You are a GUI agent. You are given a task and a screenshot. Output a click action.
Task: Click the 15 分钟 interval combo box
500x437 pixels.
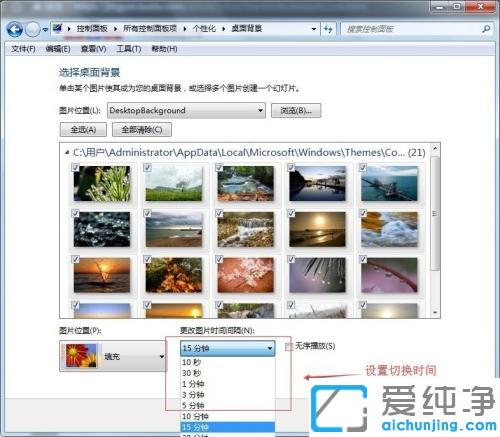click(228, 348)
